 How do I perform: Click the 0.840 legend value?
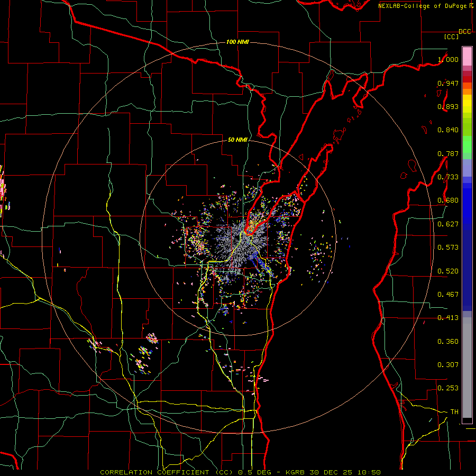click(x=448, y=130)
